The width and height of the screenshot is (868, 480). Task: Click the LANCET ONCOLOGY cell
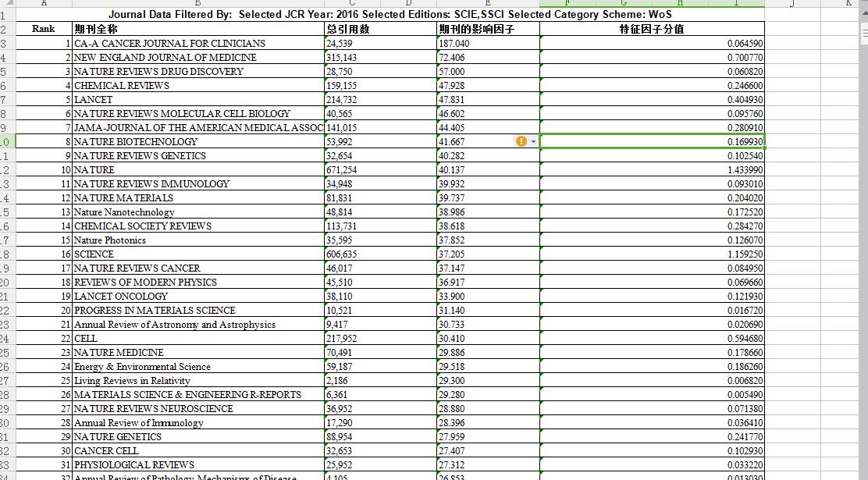click(x=198, y=296)
